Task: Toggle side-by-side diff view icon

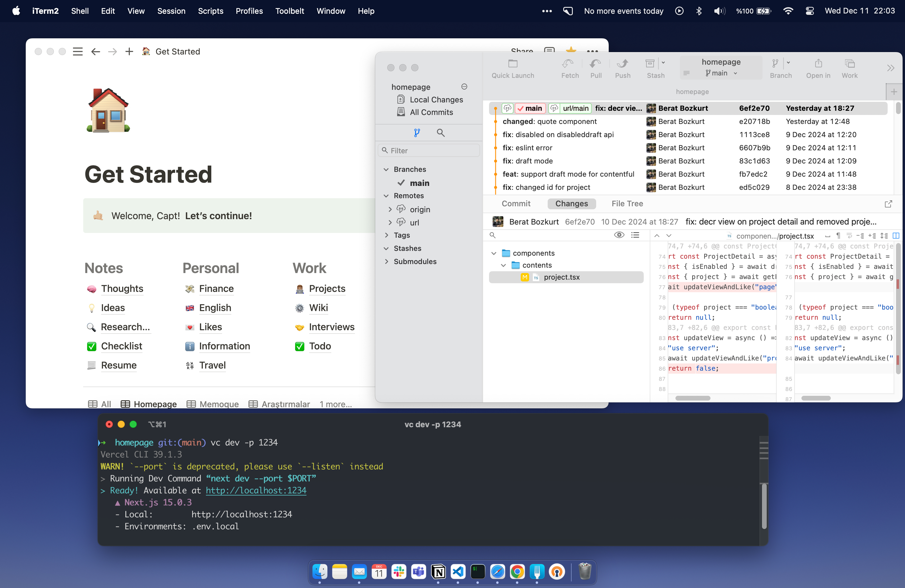Action: [x=896, y=236]
